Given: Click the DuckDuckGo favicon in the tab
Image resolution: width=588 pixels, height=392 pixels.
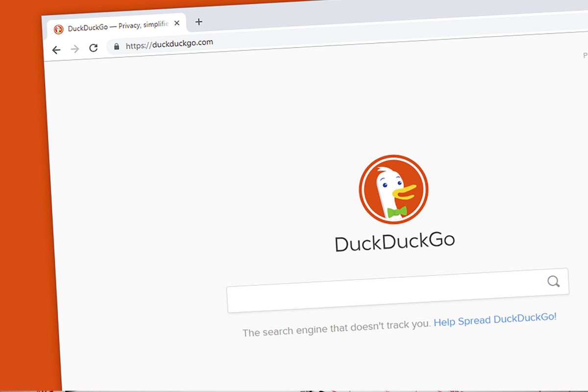Looking at the screenshot, I should pos(58,29).
